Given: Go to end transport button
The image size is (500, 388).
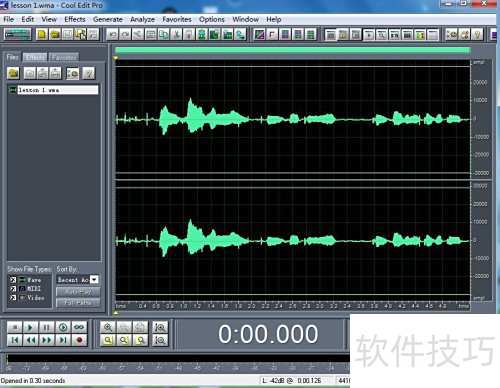Looking at the screenshot, I should pos(63,340).
